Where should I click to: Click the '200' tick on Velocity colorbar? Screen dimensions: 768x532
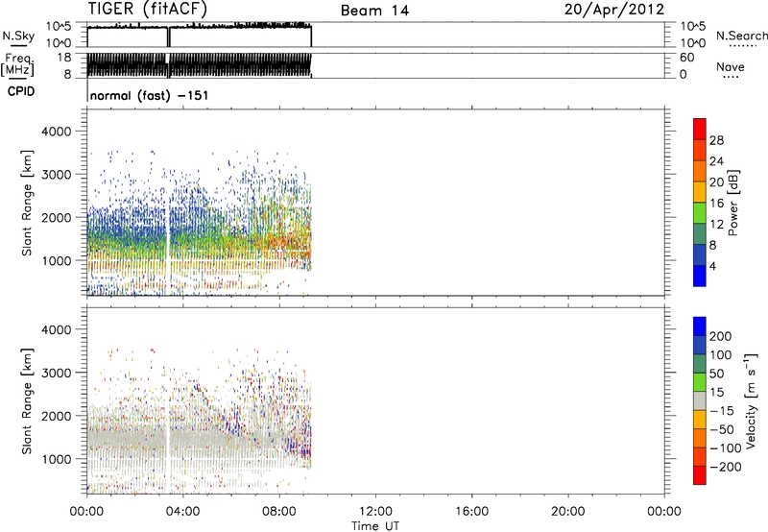coord(721,336)
